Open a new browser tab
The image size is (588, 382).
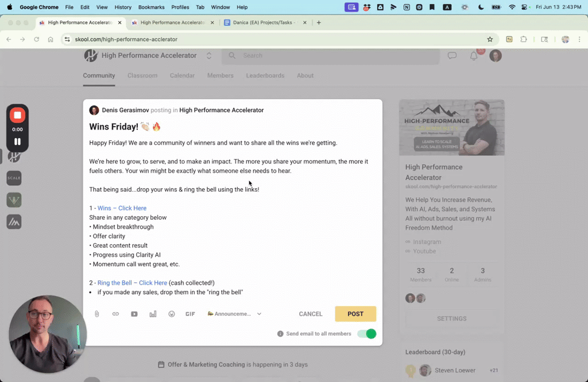point(319,22)
